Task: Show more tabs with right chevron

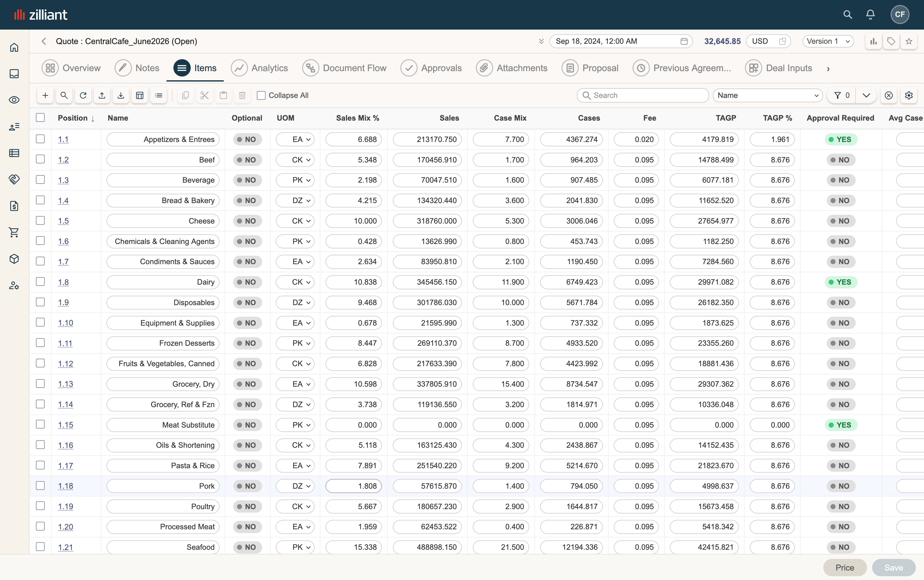Action: click(x=828, y=69)
